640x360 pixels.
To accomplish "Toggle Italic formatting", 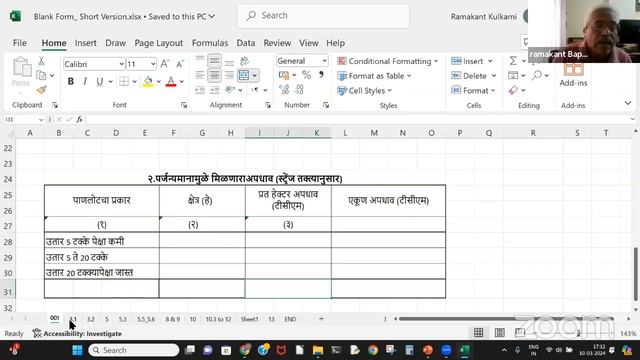I will pyautogui.click(x=85, y=82).
